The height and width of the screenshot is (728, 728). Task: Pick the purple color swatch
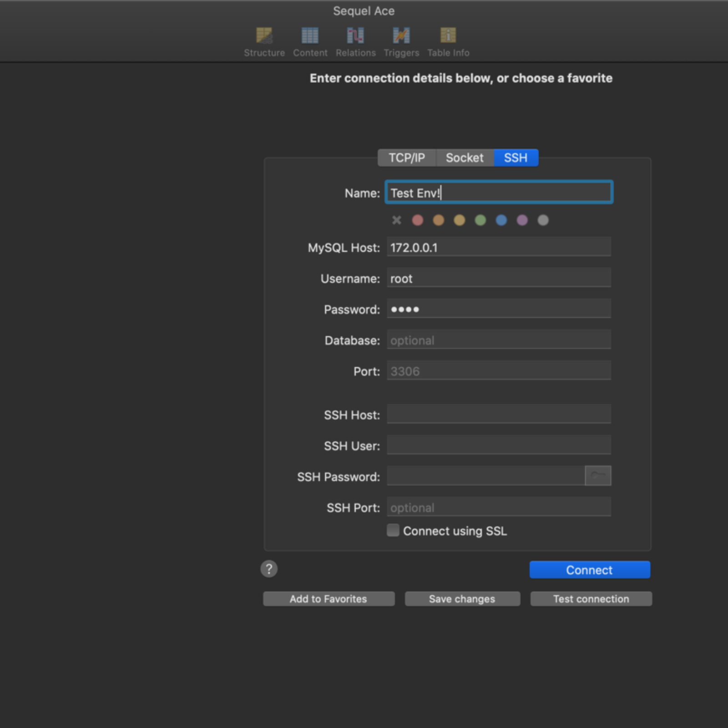522,220
